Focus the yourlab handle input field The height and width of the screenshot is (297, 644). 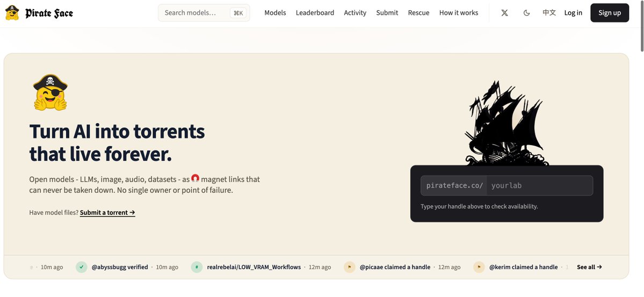click(x=539, y=186)
